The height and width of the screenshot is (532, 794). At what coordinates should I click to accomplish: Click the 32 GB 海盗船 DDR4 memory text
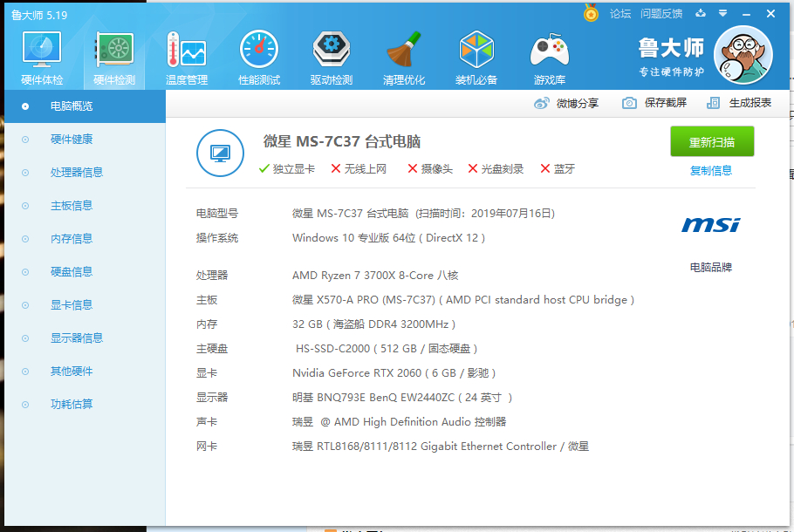coord(373,324)
